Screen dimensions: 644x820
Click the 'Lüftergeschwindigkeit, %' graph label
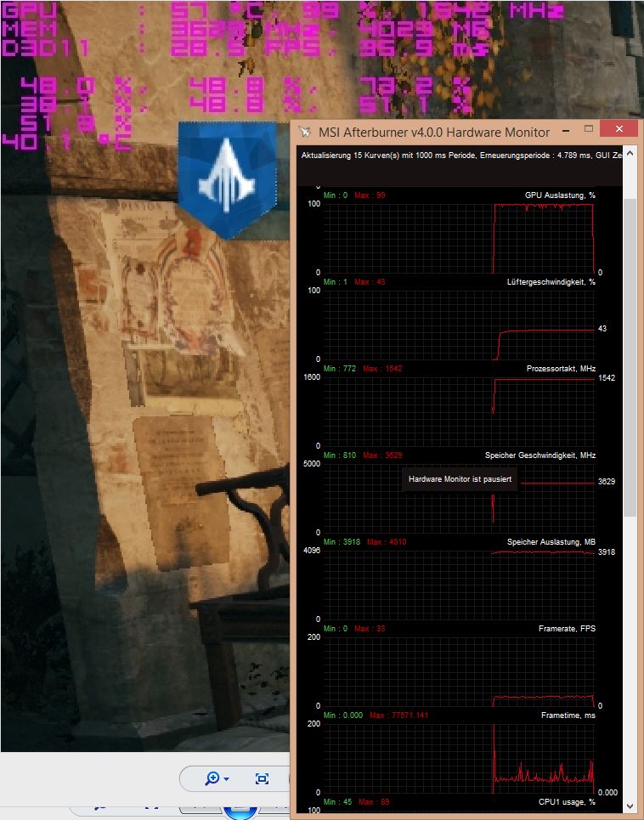[x=551, y=282]
